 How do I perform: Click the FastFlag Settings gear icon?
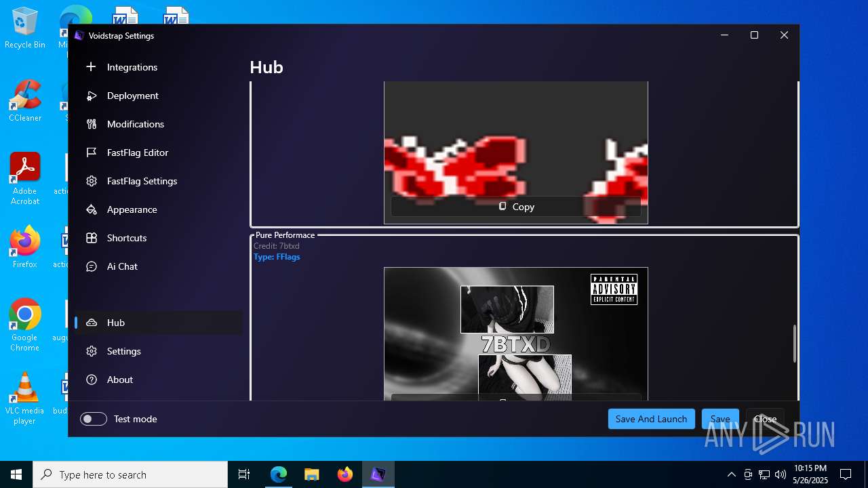click(x=92, y=181)
